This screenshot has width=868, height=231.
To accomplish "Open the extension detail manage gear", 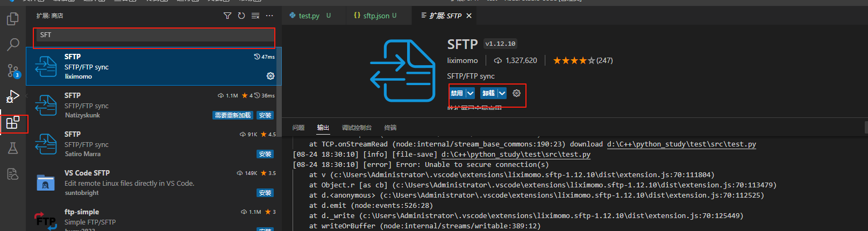I will pos(517,93).
